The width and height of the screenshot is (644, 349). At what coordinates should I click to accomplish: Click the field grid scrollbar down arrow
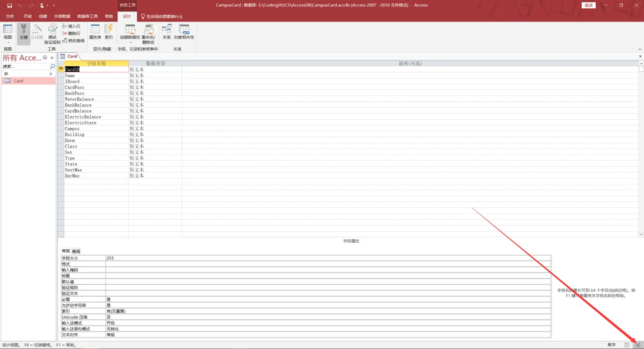coord(641,235)
